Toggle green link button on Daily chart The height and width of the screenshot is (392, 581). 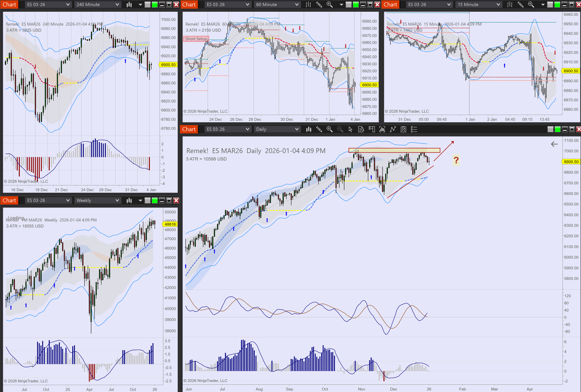558,129
